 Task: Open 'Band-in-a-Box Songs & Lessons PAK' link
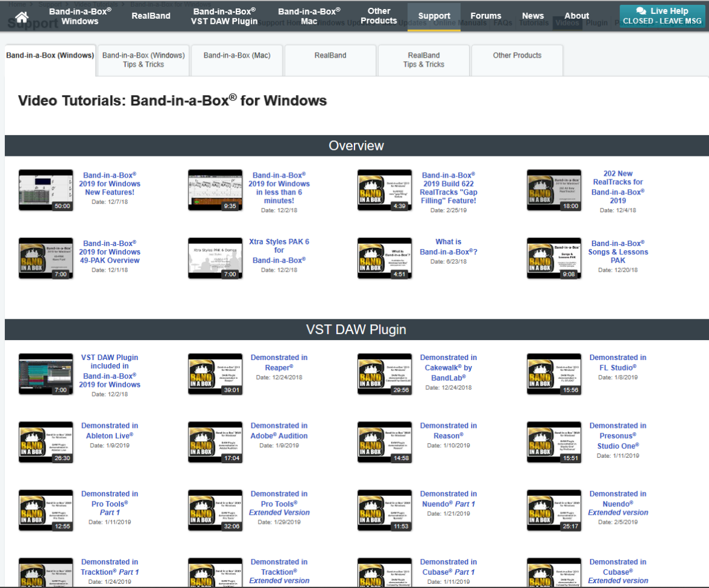point(618,252)
